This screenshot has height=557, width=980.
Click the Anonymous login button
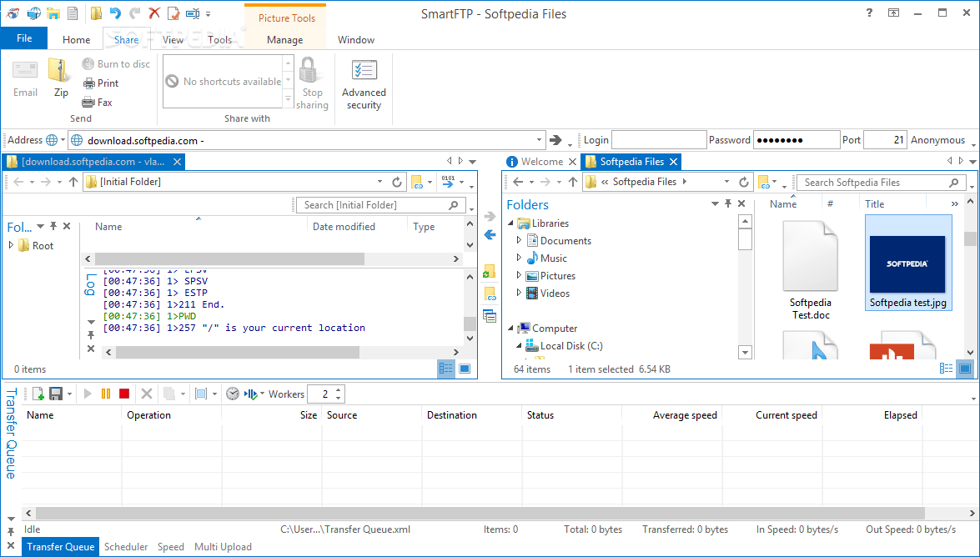pos(937,140)
